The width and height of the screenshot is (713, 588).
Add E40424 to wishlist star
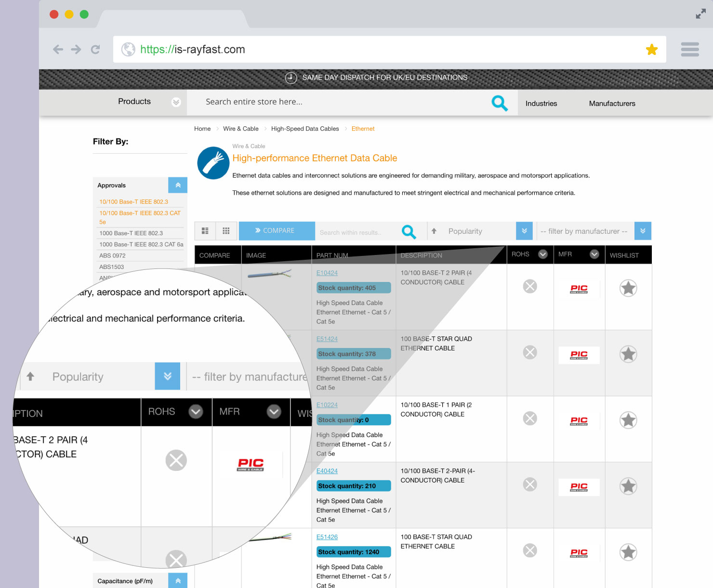click(x=628, y=486)
